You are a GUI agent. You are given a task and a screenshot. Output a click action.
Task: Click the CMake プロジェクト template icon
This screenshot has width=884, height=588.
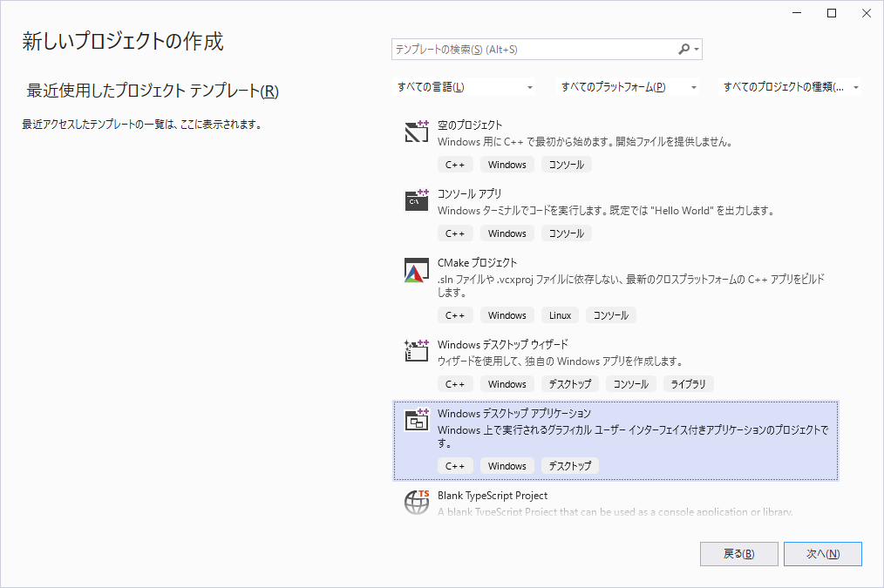pos(417,270)
